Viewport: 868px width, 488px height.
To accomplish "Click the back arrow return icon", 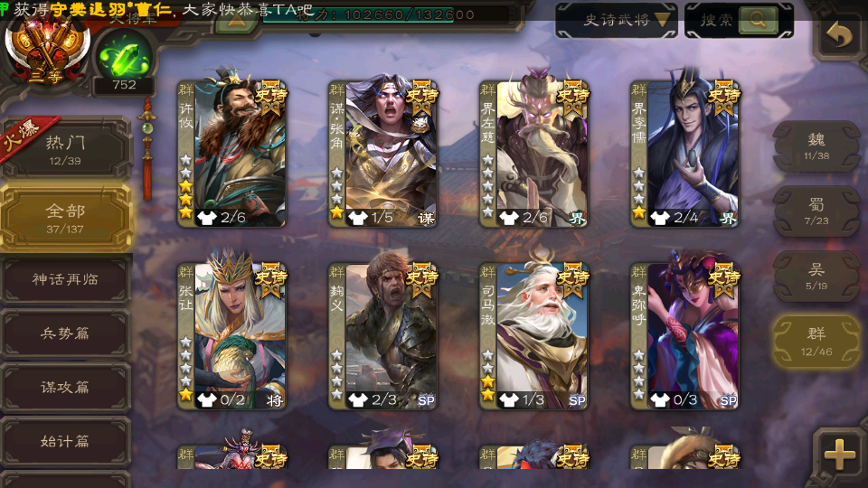I will click(x=839, y=35).
